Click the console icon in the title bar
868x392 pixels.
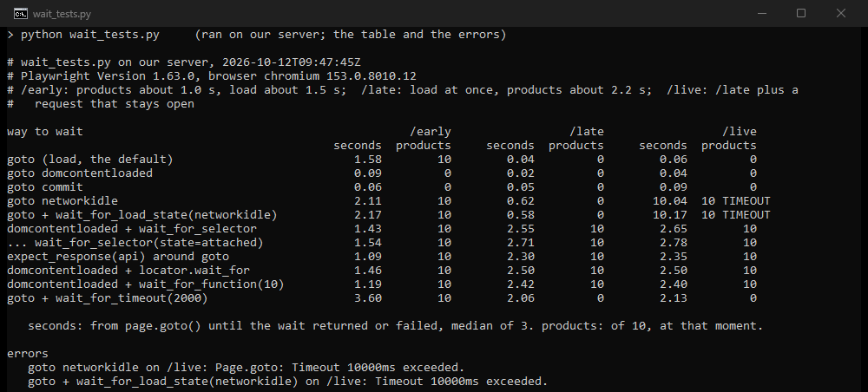pyautogui.click(x=21, y=13)
